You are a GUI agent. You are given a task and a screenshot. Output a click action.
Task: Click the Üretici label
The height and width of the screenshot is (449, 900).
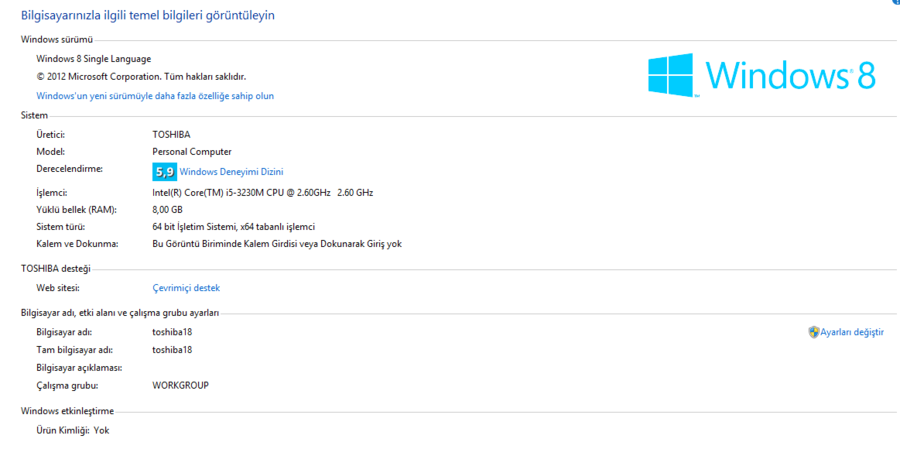(51, 135)
